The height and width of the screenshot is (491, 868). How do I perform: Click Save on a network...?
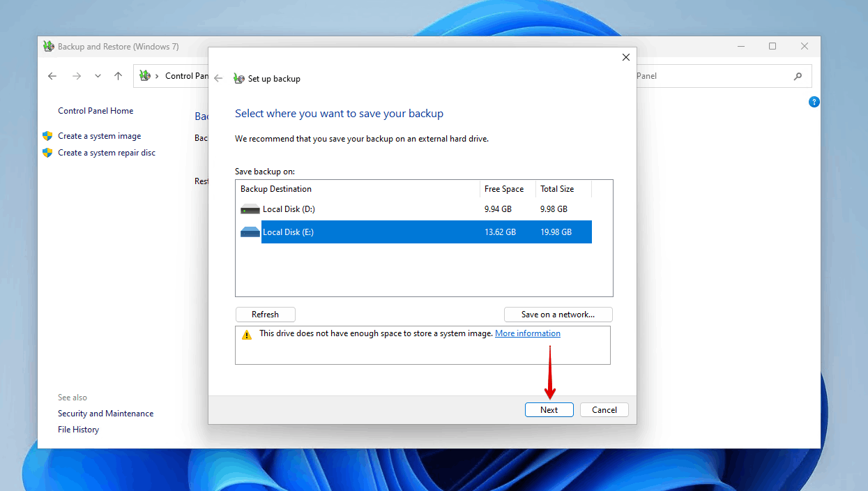[x=558, y=315]
